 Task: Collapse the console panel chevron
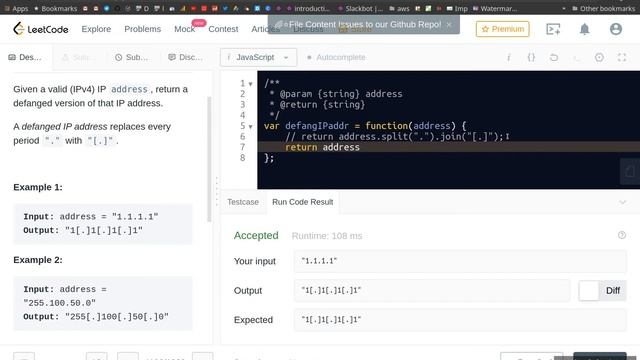[622, 202]
